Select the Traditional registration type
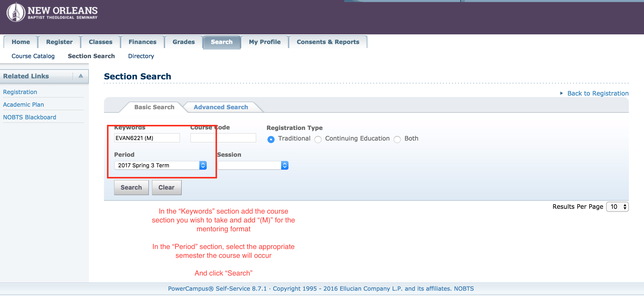This screenshot has height=297, width=644. click(271, 139)
